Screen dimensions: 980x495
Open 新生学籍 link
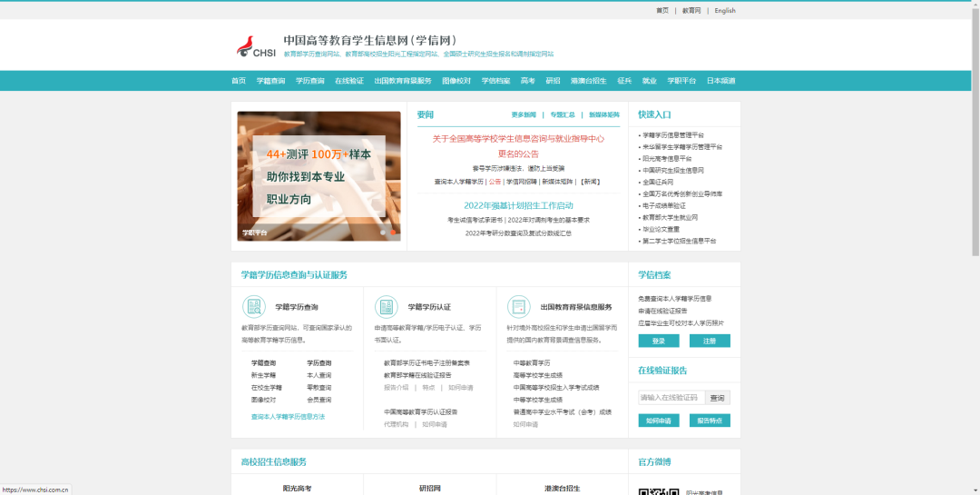pos(263,375)
